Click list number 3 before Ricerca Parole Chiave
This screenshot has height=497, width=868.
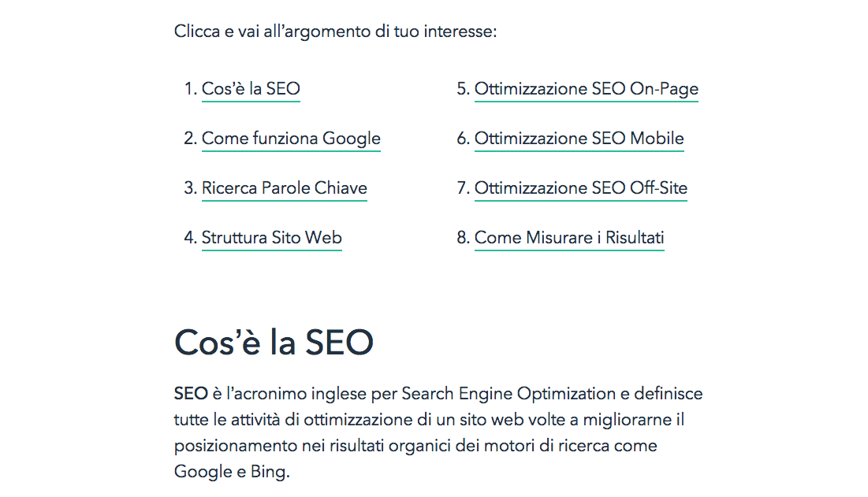[x=189, y=188]
